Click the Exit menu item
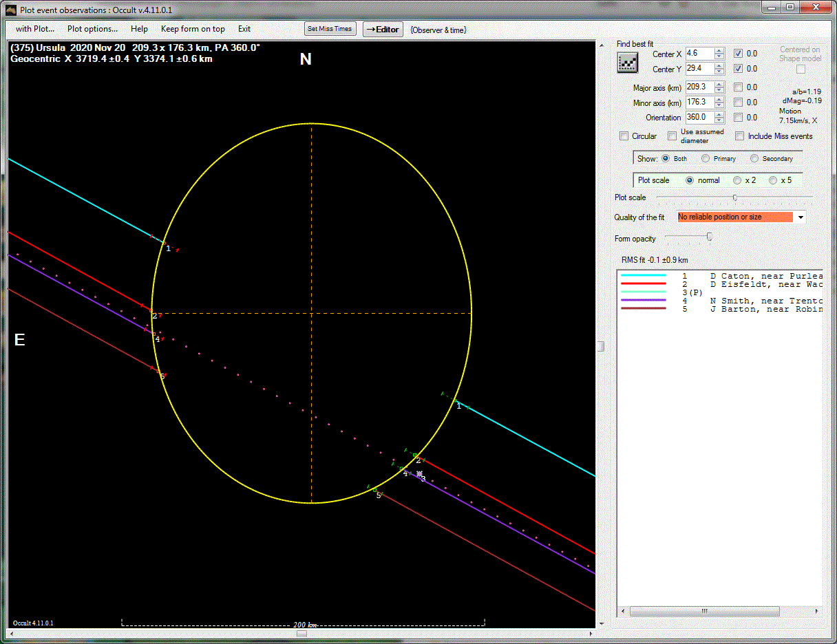This screenshot has height=644, width=837. (x=244, y=29)
